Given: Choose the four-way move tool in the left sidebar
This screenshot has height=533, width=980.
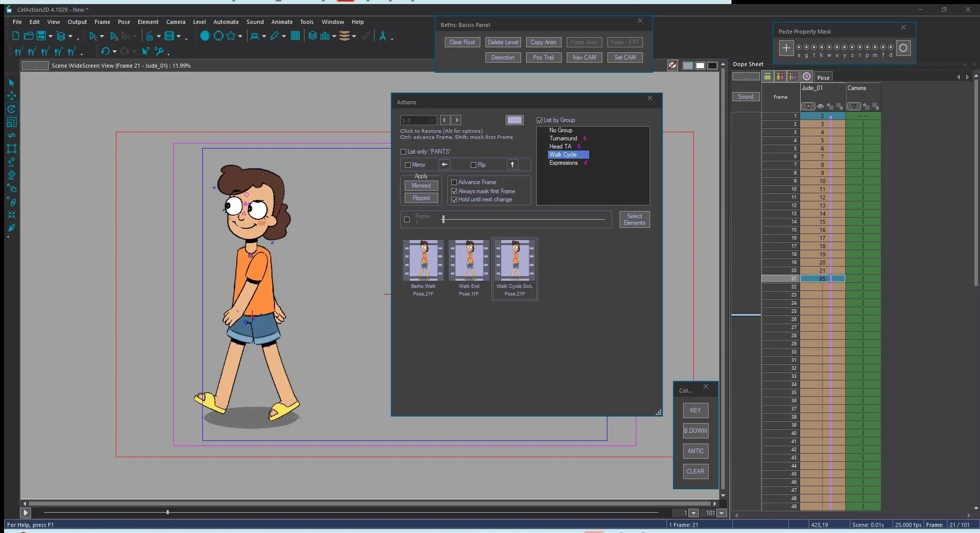Looking at the screenshot, I should (x=12, y=96).
